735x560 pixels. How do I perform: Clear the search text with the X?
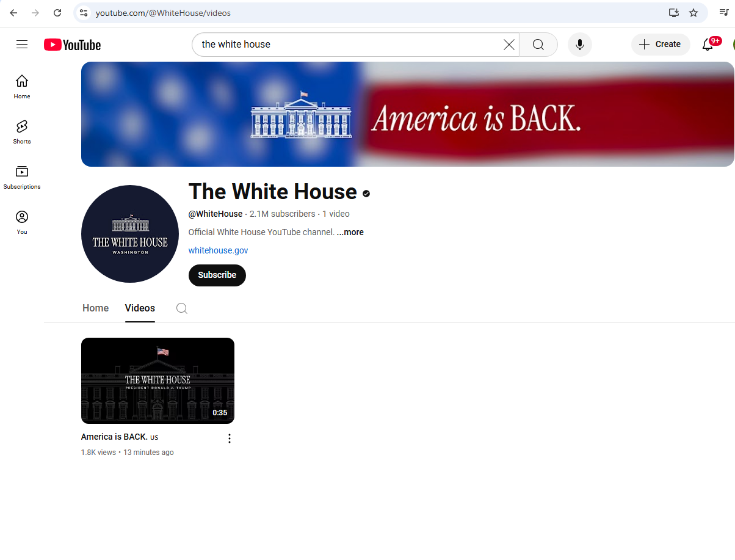click(x=509, y=45)
